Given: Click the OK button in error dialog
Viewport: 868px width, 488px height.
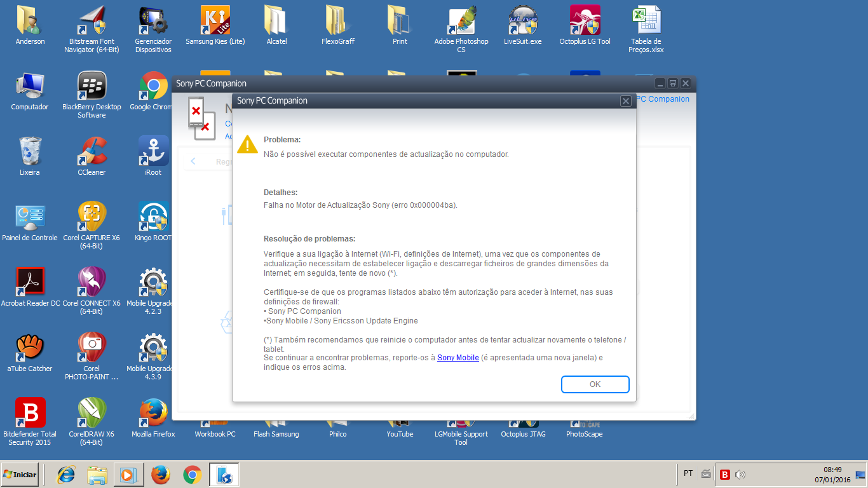Looking at the screenshot, I should 595,384.
